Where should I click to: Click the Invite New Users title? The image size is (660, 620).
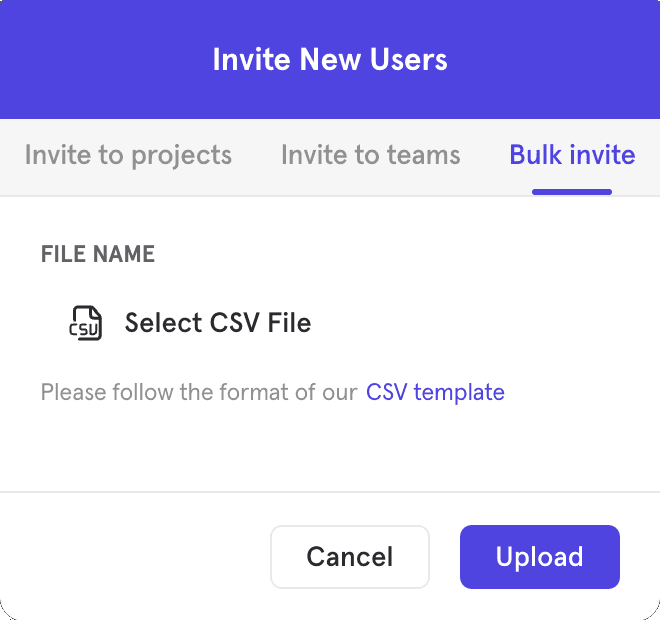(330, 59)
